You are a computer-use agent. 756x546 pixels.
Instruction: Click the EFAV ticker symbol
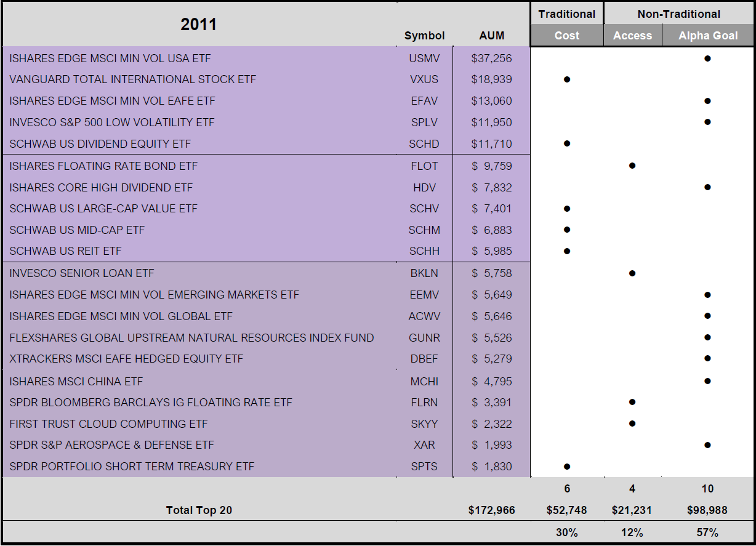click(x=424, y=101)
